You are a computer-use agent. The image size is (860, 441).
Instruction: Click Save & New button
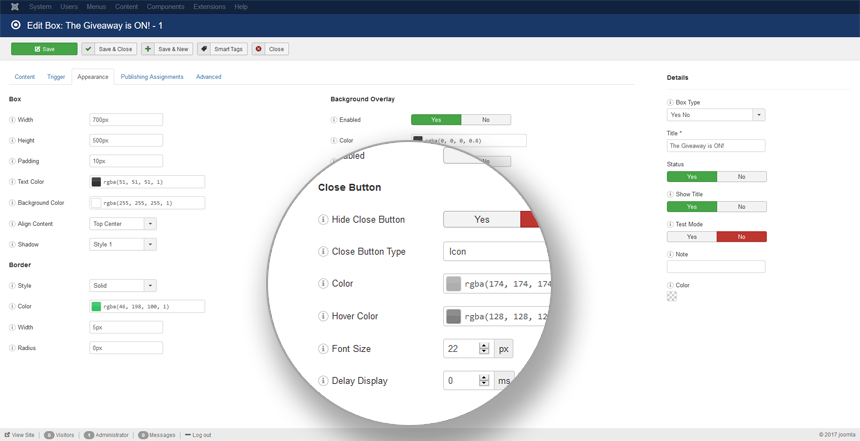pyautogui.click(x=167, y=49)
